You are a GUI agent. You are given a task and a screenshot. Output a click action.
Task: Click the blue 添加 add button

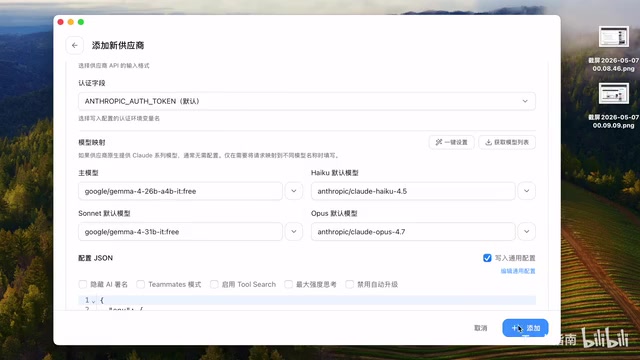(525, 328)
